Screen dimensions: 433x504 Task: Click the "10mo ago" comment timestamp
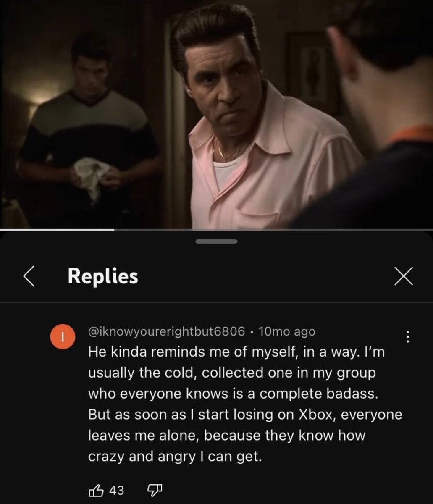pyautogui.click(x=286, y=331)
